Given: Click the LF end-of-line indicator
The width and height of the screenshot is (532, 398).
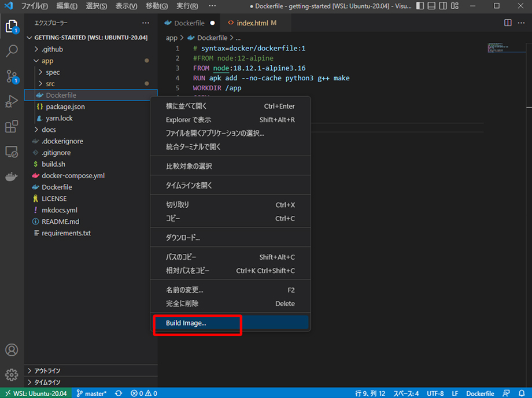Looking at the screenshot, I should pyautogui.click(x=455, y=393).
